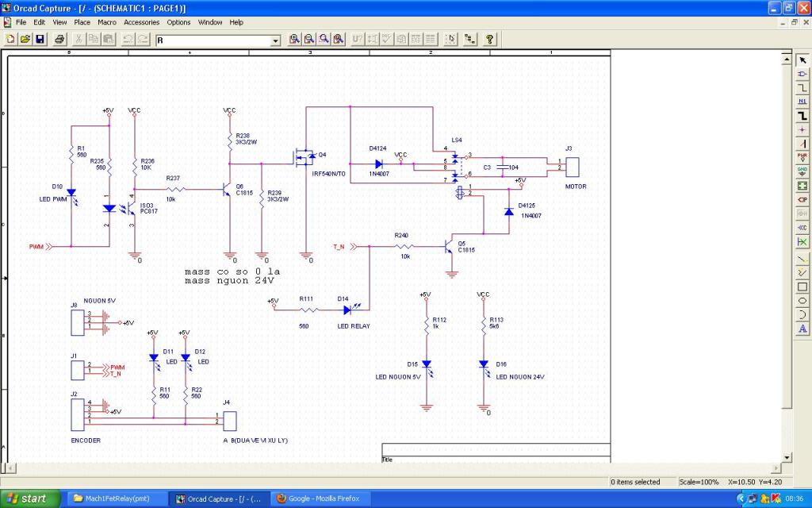Click the Open file folder icon
812x508 pixels.
(25, 39)
